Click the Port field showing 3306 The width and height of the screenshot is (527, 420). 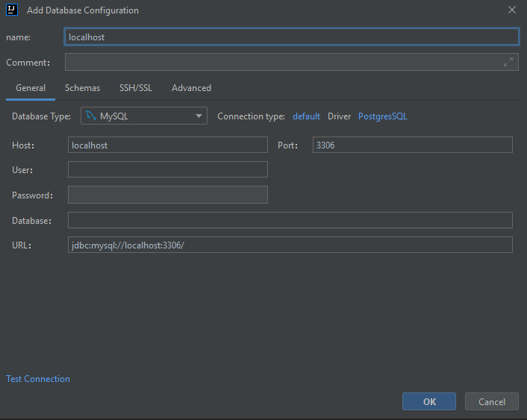pyautogui.click(x=412, y=145)
